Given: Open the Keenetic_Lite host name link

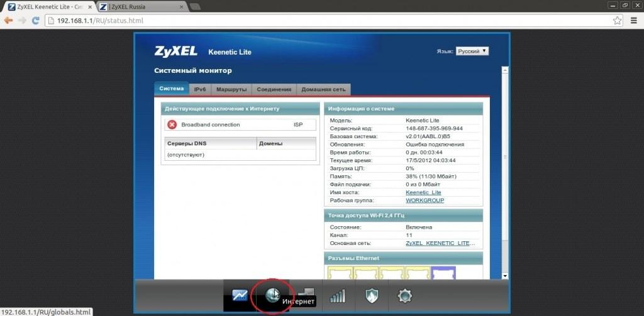Looking at the screenshot, I should tap(423, 192).
